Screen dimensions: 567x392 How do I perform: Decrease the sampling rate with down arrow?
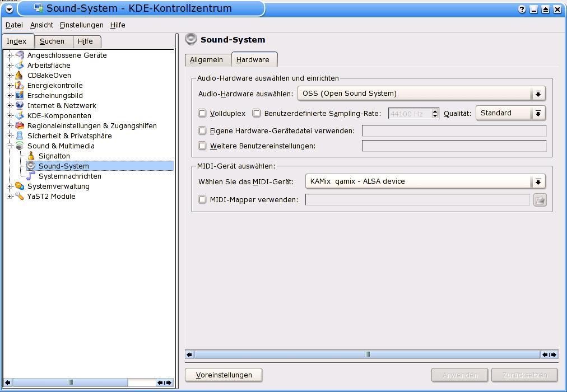coord(435,116)
